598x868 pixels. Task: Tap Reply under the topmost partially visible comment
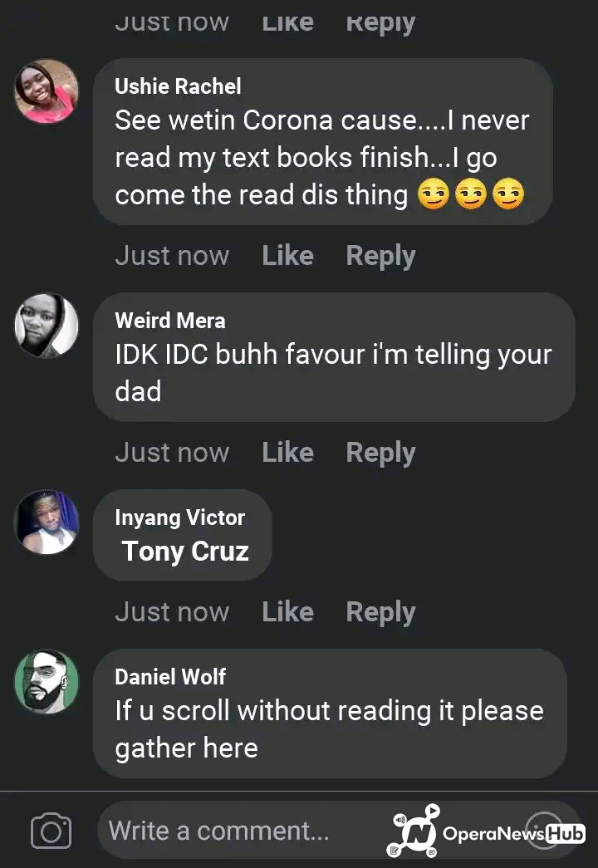380,24
